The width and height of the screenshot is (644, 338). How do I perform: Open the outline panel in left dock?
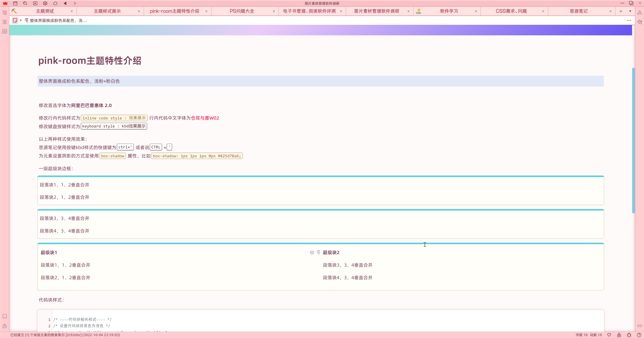[x=5, y=22]
